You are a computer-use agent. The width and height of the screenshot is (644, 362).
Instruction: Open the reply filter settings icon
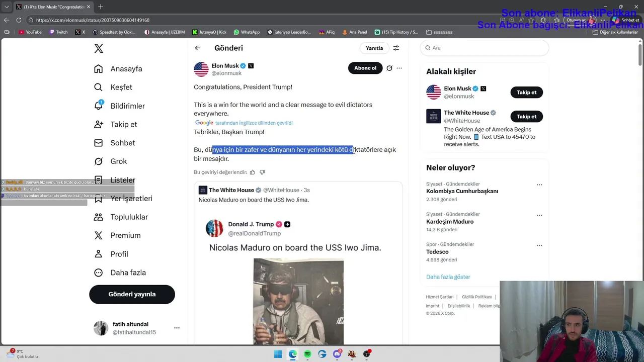pos(396,48)
